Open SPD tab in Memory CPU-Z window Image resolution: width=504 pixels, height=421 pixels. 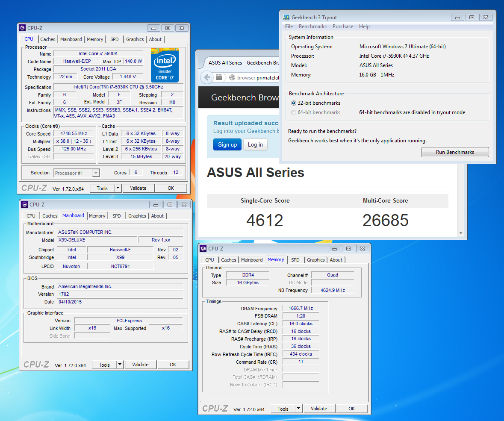(x=295, y=260)
